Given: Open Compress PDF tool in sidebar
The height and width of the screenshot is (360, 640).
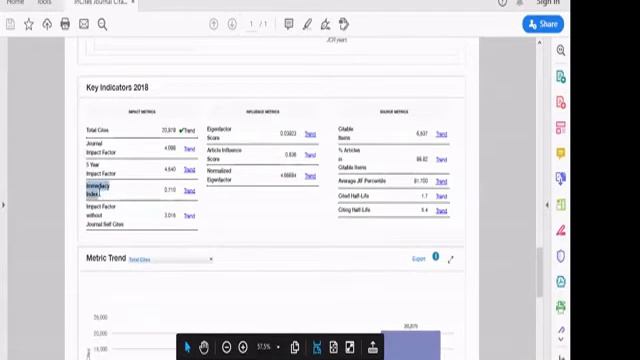Looking at the screenshot, I should click(561, 281).
